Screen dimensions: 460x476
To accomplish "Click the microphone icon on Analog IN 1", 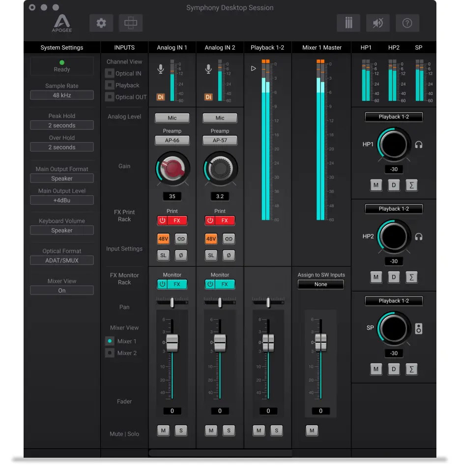I will point(161,70).
